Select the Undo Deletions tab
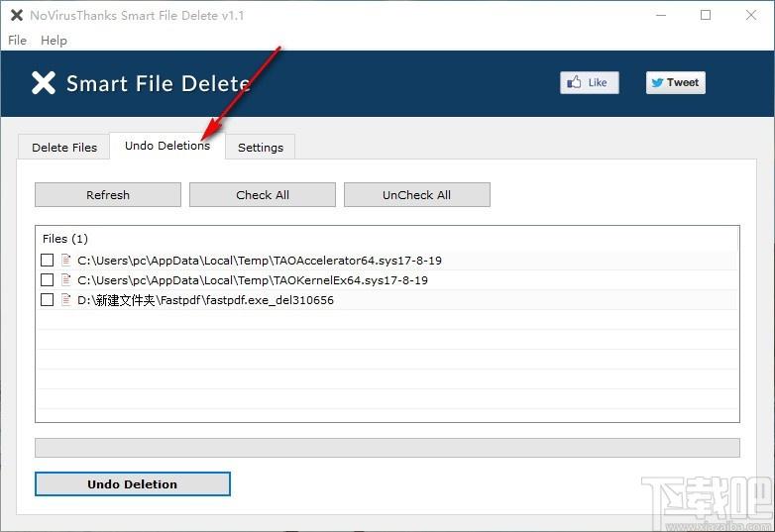Image resolution: width=775 pixels, height=532 pixels. click(x=167, y=146)
